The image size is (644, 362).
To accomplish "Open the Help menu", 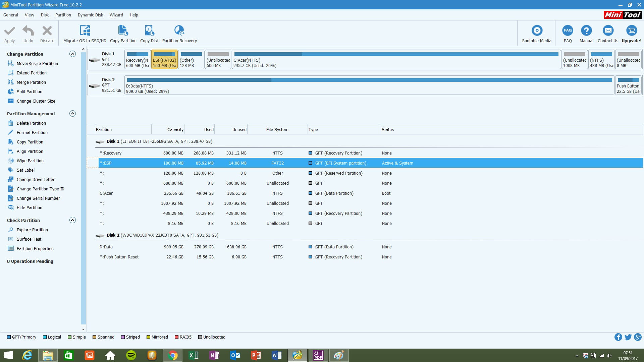I will tap(134, 15).
